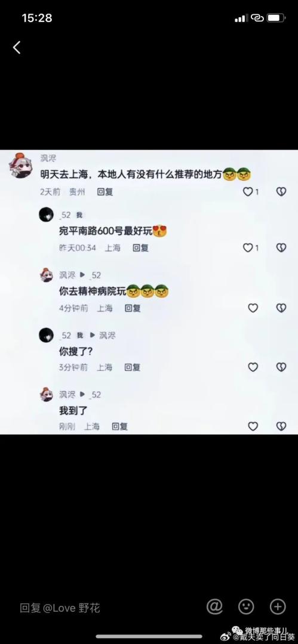Tap the plus attachment icon
This screenshot has height=644, width=298.
(x=278, y=606)
